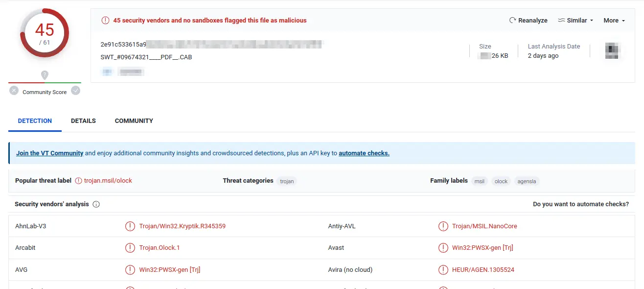Image resolution: width=644 pixels, height=289 pixels.
Task: Open the automate checks link
Action: click(x=364, y=153)
